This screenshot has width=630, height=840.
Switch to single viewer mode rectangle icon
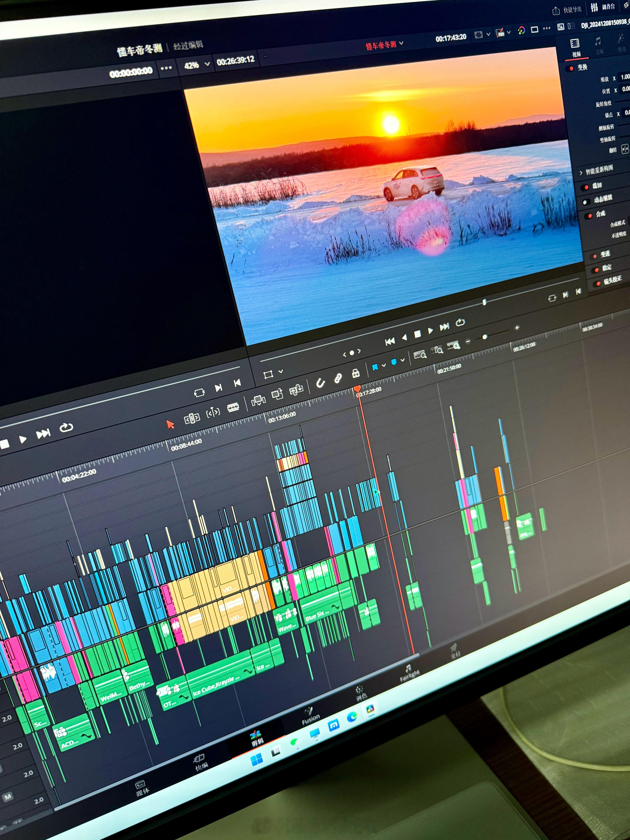pos(535,29)
